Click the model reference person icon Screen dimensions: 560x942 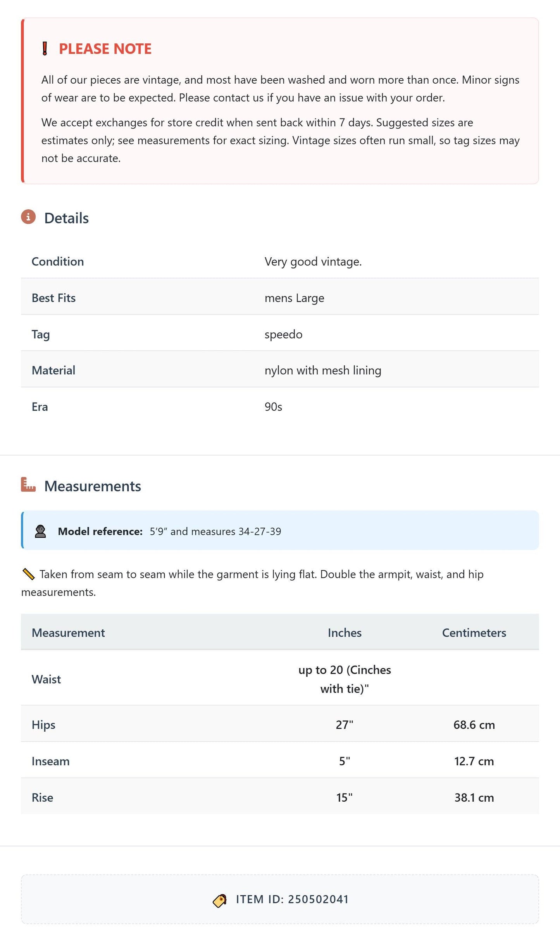click(40, 531)
